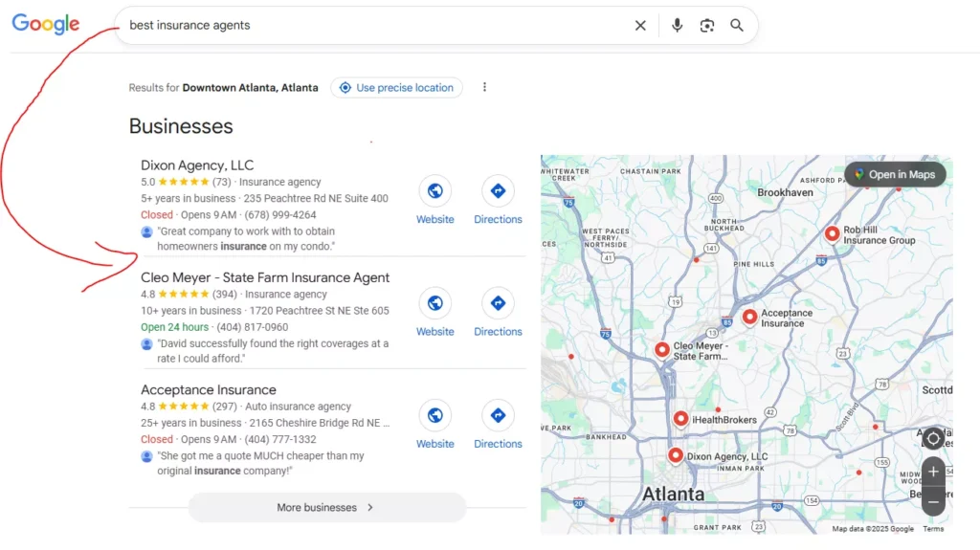This screenshot has height=550, width=980.
Task: Click Website globe icon for Acceptance Insurance
Action: click(x=435, y=416)
